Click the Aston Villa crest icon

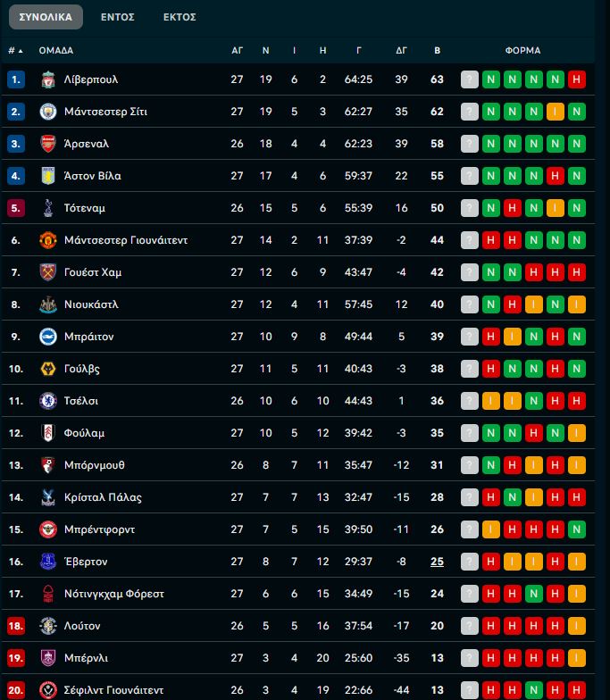(x=48, y=176)
